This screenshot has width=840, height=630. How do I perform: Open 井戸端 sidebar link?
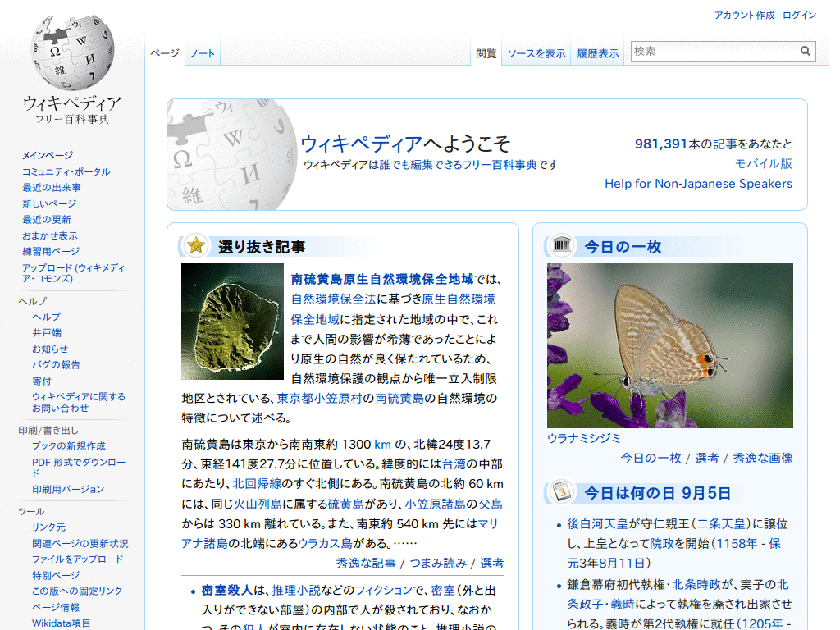(47, 333)
